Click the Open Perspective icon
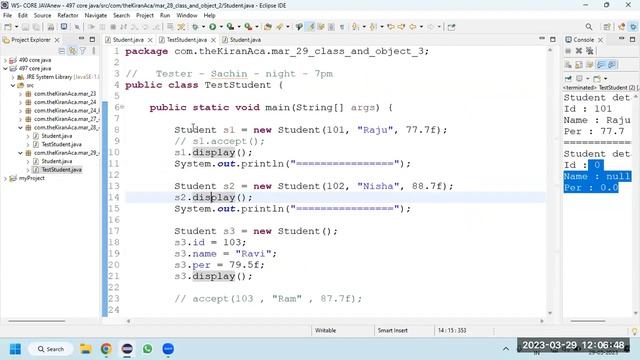This screenshot has width=640, height=360. click(607, 27)
